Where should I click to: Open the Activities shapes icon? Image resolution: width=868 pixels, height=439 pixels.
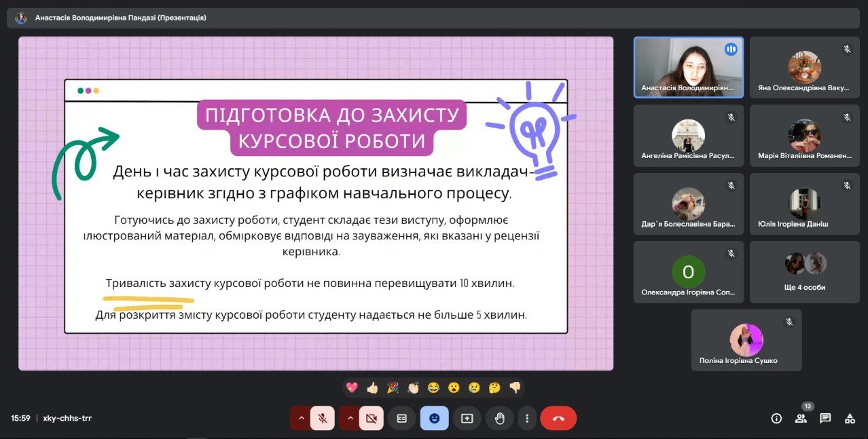tap(850, 419)
